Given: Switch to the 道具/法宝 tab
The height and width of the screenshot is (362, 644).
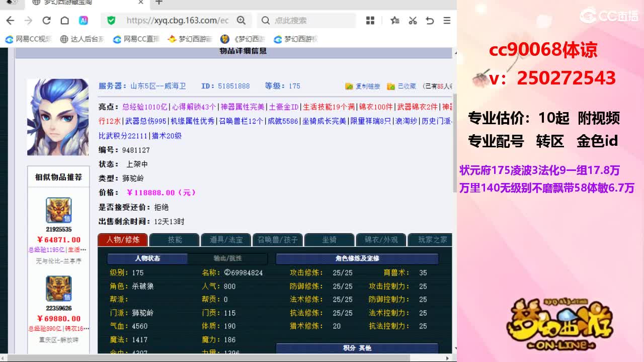Looking at the screenshot, I should pyautogui.click(x=226, y=240).
